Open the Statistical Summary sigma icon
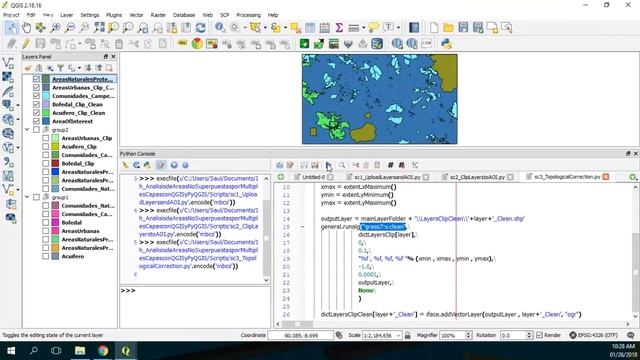 (339, 28)
